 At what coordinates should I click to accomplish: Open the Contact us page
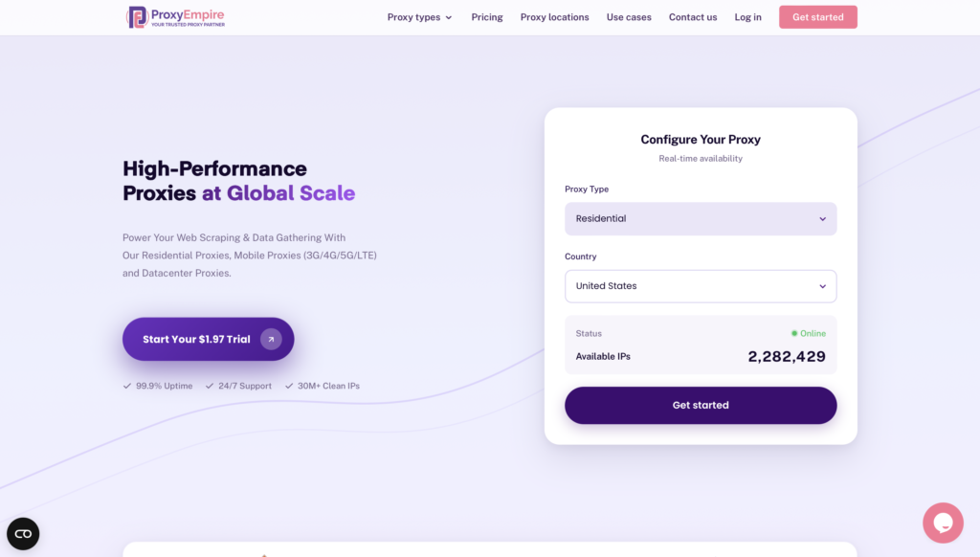(693, 17)
